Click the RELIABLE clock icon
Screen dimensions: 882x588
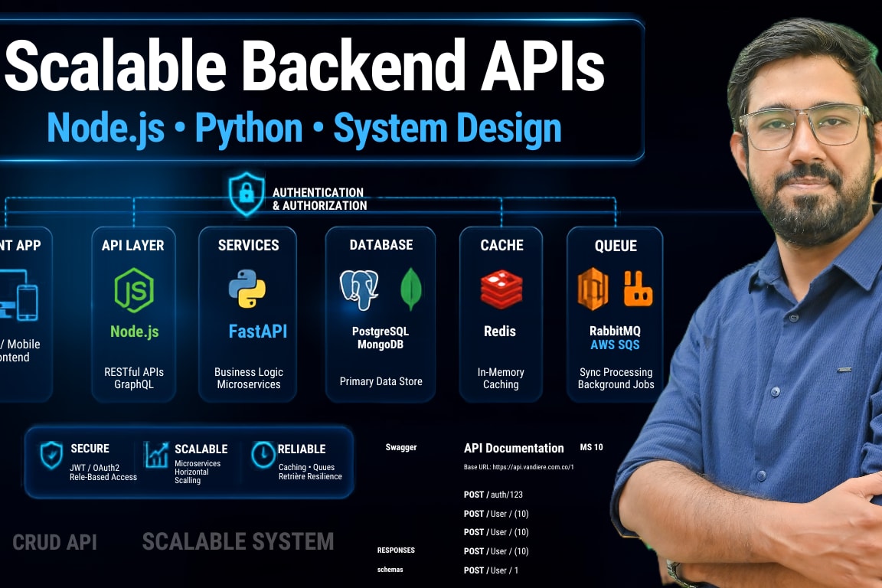[x=263, y=454]
